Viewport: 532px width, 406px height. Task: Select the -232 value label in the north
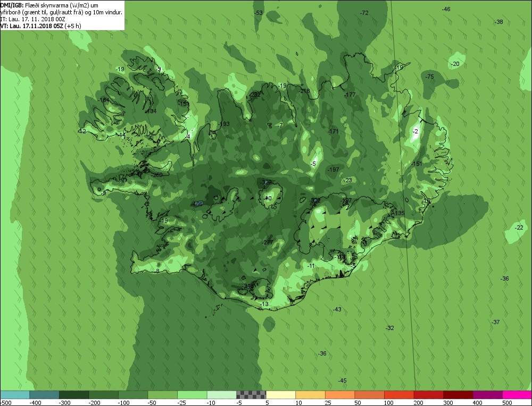click(x=255, y=95)
